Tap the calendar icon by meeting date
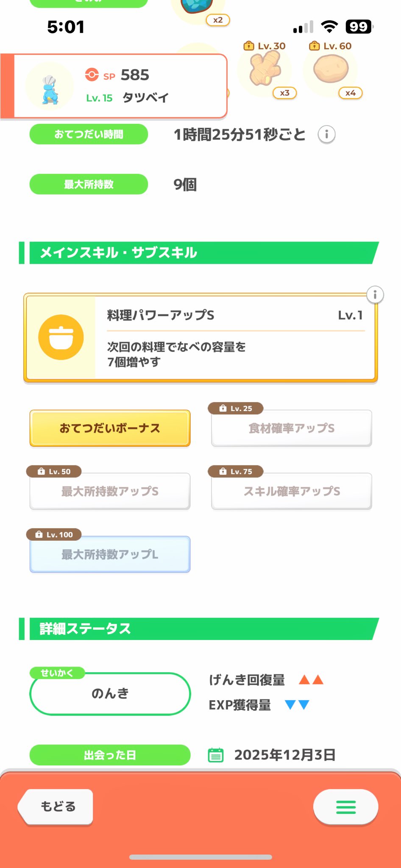This screenshot has width=401, height=868. (x=215, y=755)
